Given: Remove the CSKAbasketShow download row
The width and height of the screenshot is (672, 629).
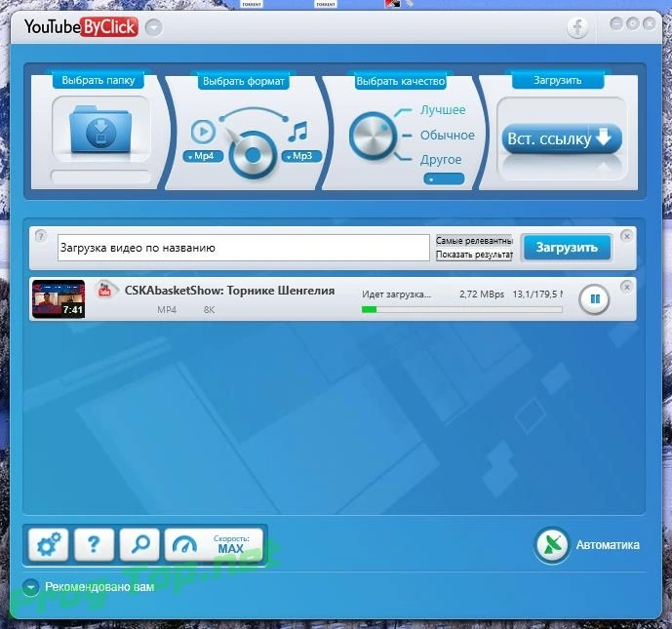Looking at the screenshot, I should 626,287.
